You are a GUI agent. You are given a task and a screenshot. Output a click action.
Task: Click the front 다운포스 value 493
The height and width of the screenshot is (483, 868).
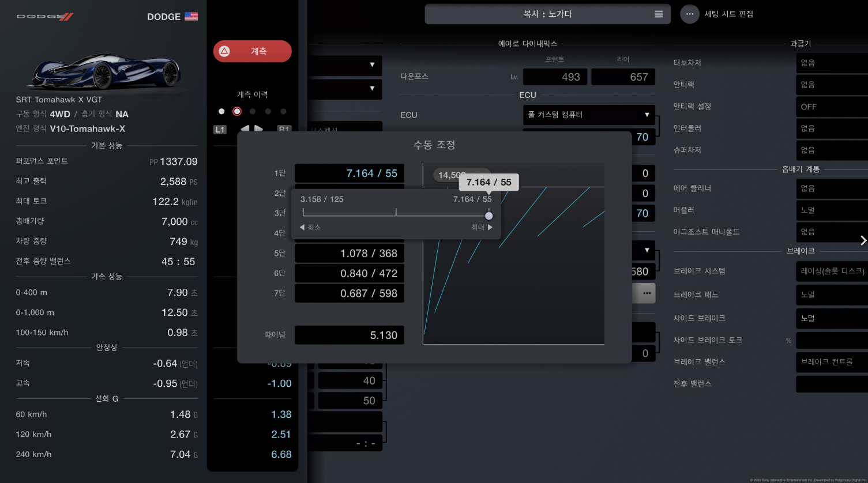pos(555,77)
